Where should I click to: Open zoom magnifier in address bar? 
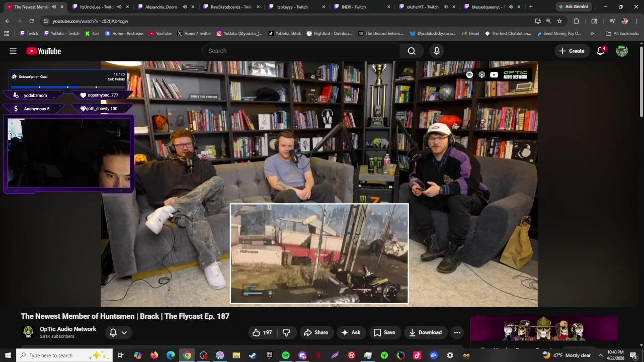548,21
